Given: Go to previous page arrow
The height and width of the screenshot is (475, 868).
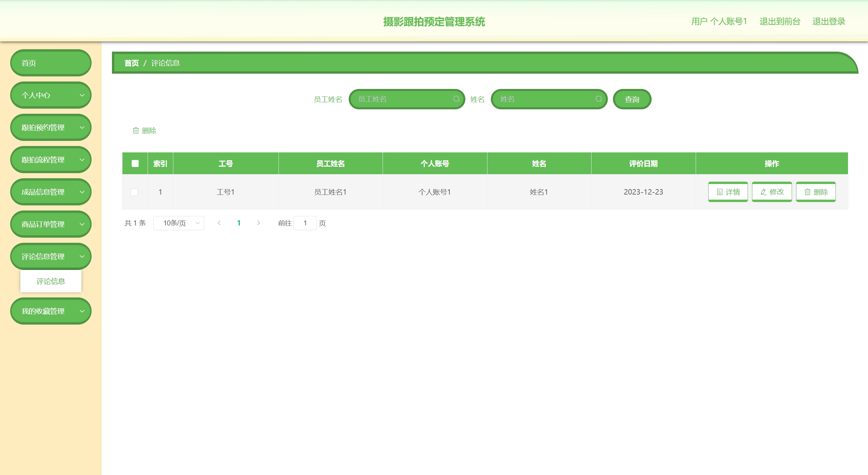Looking at the screenshot, I should [219, 223].
